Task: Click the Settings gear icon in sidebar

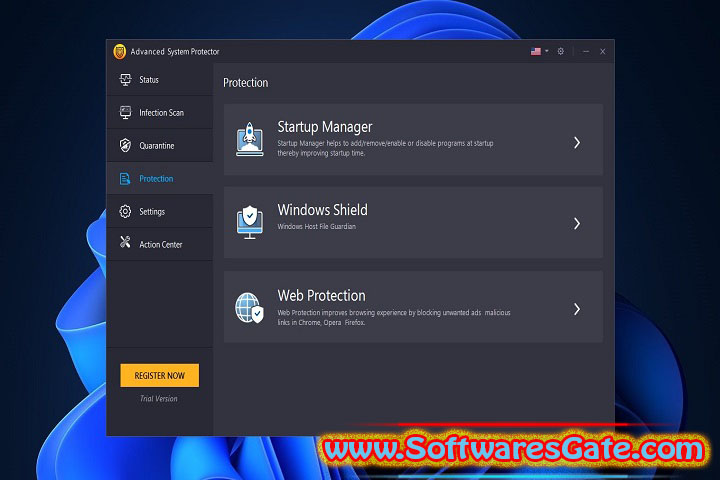Action: click(x=125, y=211)
